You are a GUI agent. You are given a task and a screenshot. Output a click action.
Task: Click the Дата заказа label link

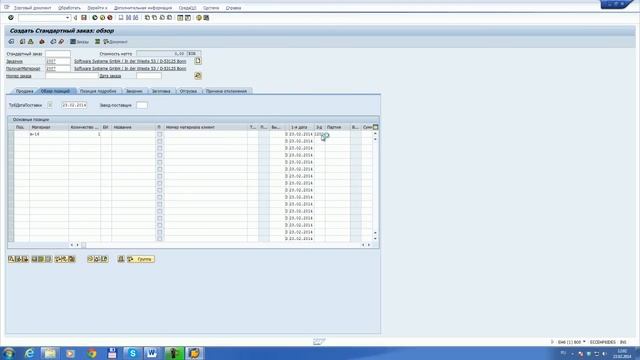[110, 76]
